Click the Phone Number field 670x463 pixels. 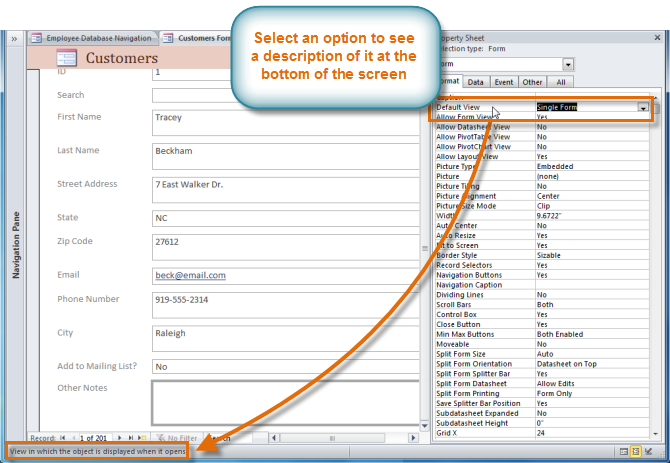tap(285, 305)
